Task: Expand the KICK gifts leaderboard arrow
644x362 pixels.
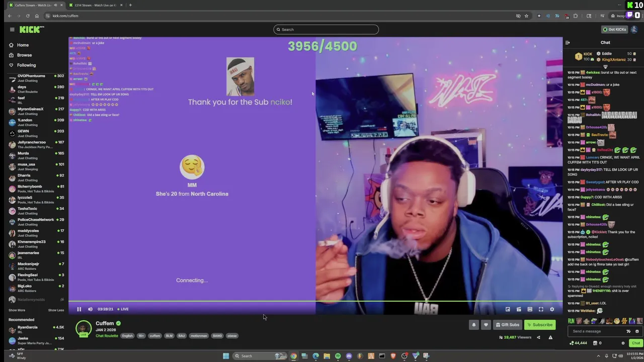Action: tap(605, 66)
